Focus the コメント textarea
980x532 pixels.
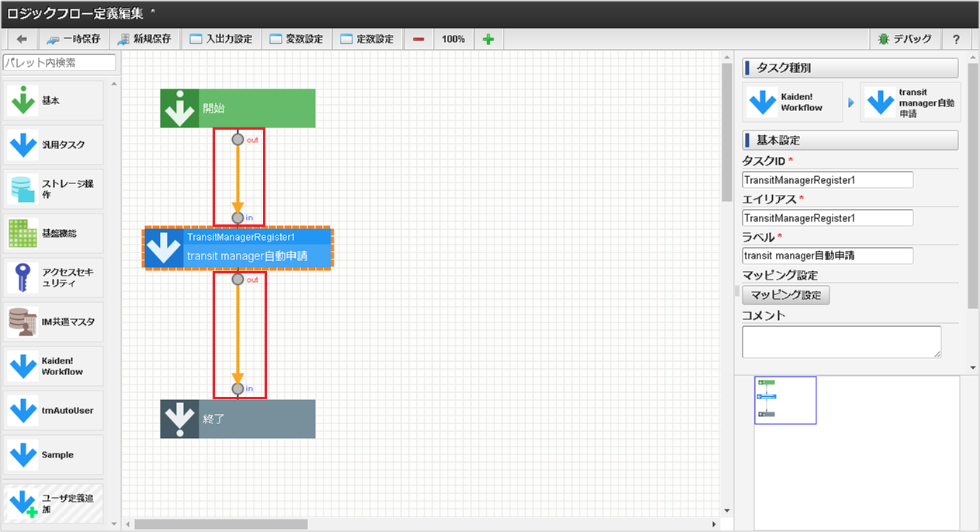(842, 342)
